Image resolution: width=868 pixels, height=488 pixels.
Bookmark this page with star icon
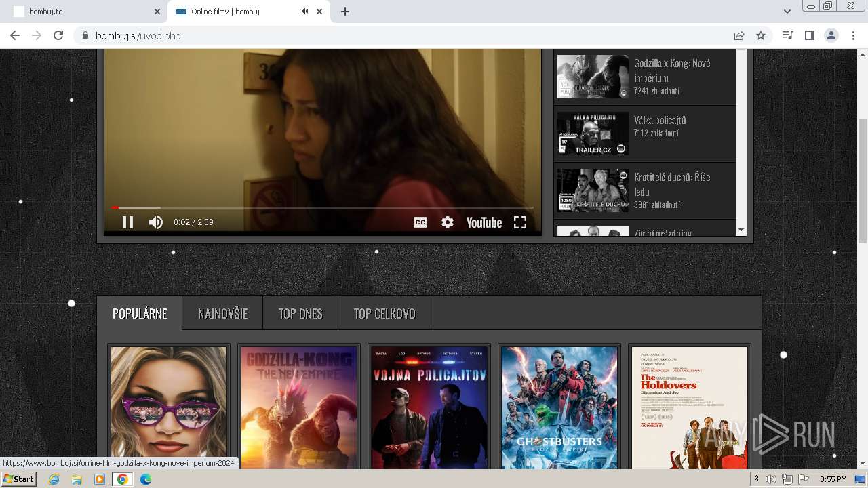pos(761,35)
